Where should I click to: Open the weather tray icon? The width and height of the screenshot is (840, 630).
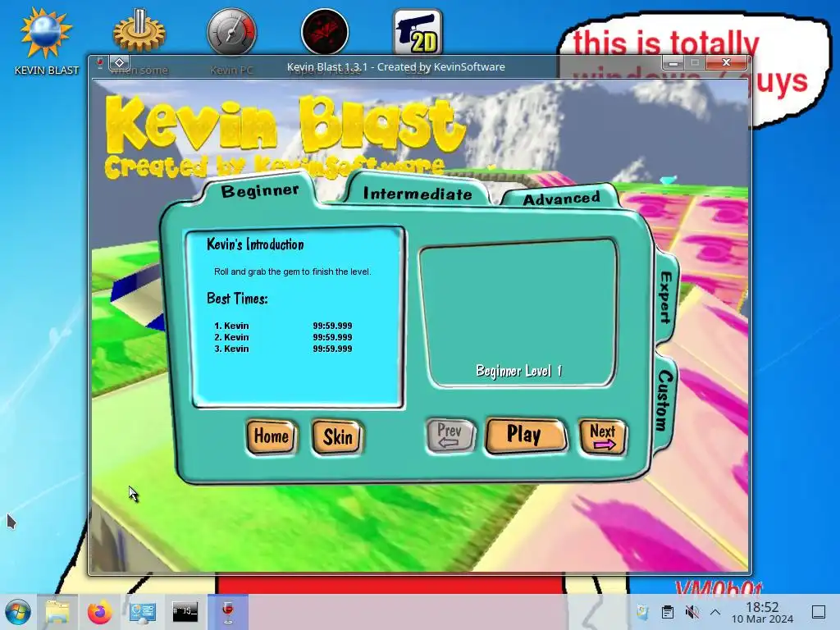642,612
